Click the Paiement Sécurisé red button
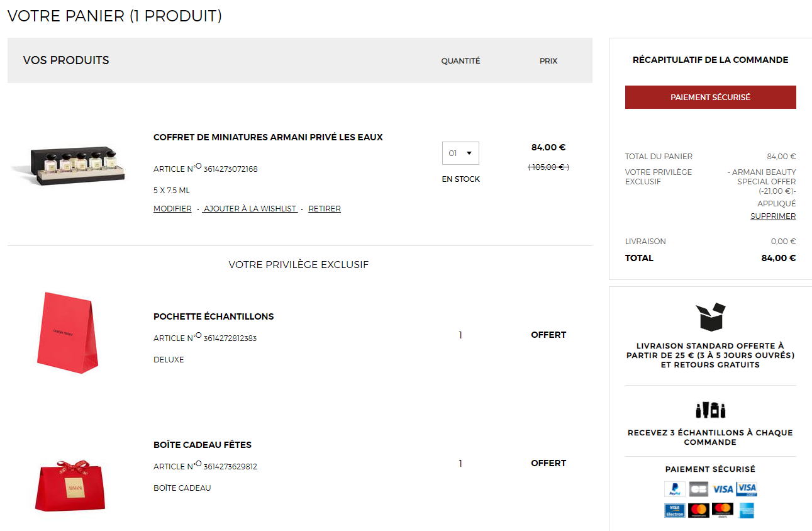812x531 pixels. point(710,98)
